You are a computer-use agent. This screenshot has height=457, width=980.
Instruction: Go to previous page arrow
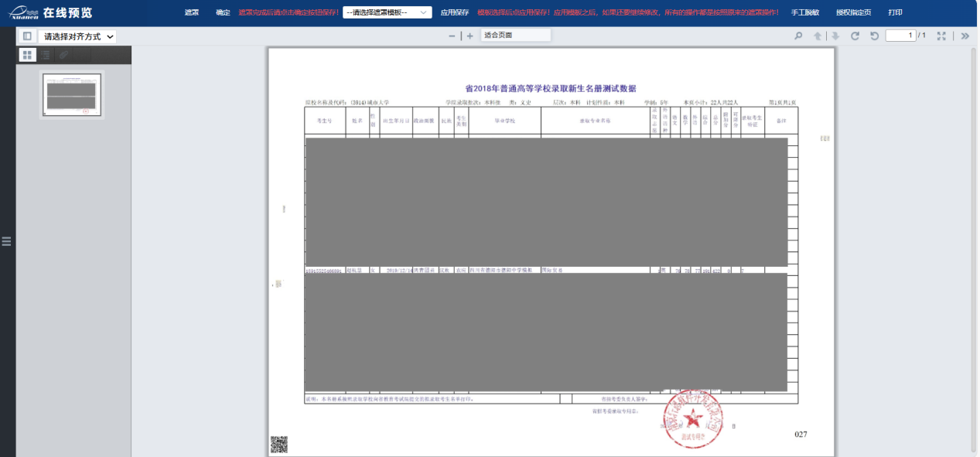click(818, 36)
